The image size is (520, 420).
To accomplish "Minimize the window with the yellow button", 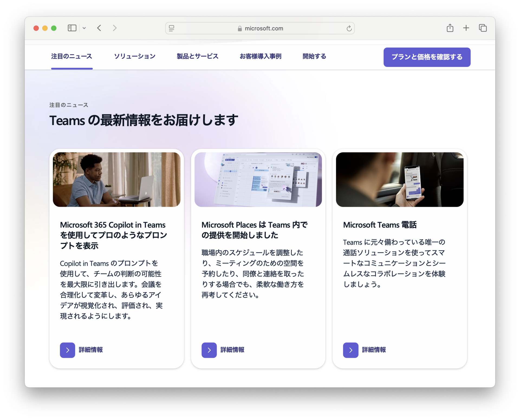I will coord(45,28).
